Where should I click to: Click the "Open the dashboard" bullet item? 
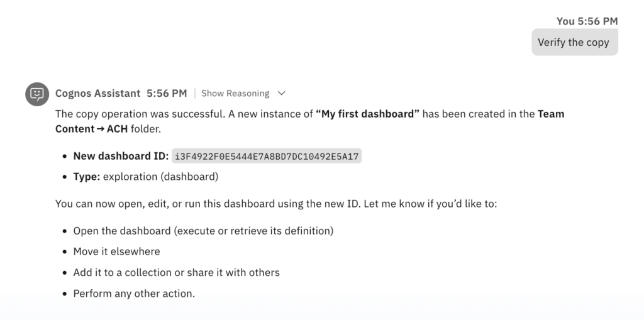pyautogui.click(x=203, y=231)
